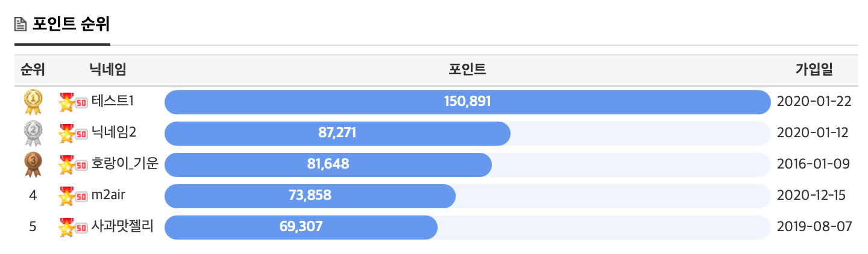Click the 87,271 points progress bar
The height and width of the screenshot is (254, 868).
pyautogui.click(x=337, y=133)
